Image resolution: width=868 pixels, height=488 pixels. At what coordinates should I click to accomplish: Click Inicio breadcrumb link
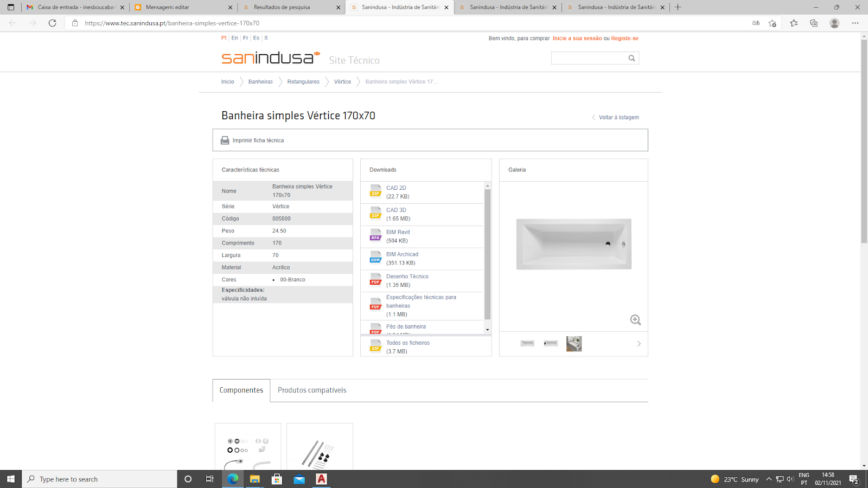point(227,82)
